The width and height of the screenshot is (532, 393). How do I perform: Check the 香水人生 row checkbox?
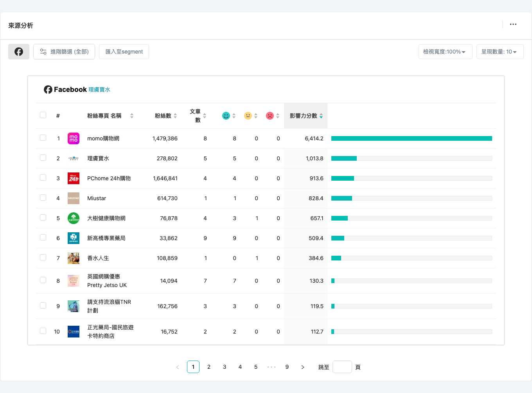coord(43,257)
